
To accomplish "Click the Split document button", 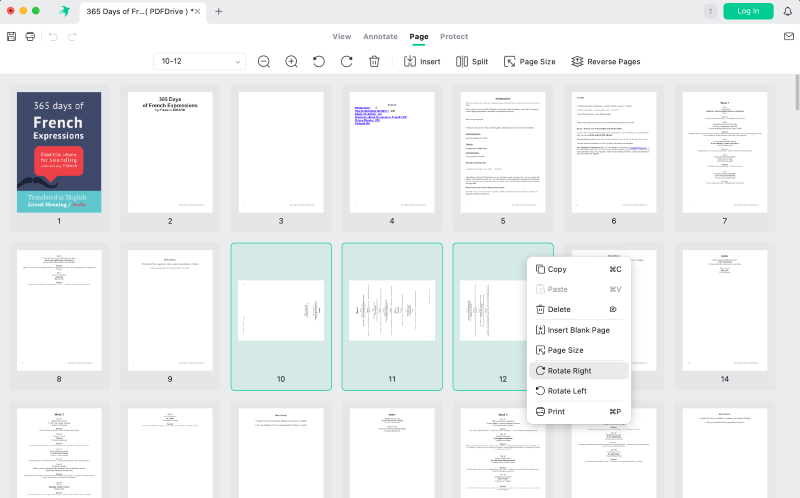I will tap(472, 61).
